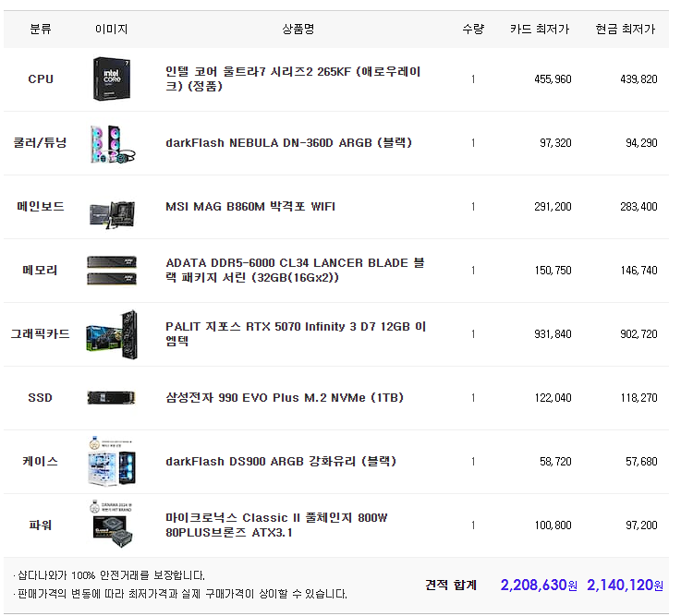Select the CPU category cell

41,79
